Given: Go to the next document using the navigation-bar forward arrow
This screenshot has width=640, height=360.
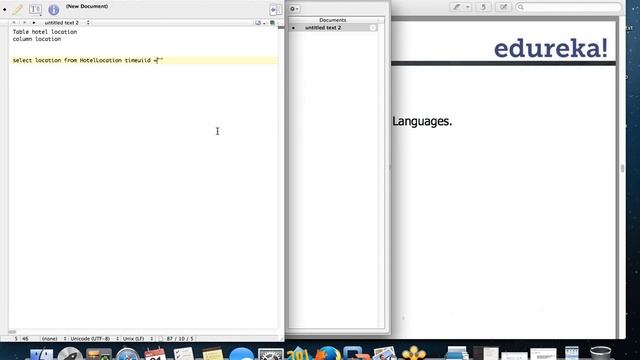Looking at the screenshot, I should pos(24,22).
